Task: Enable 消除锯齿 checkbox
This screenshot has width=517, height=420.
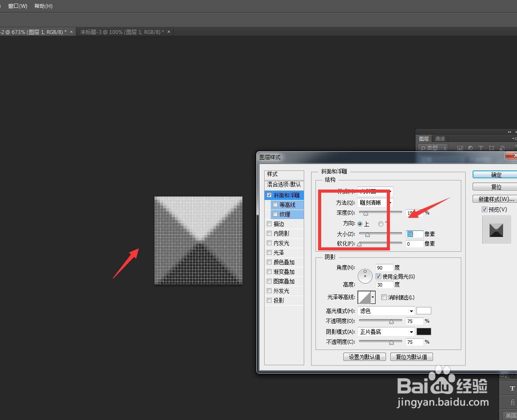Action: pyautogui.click(x=384, y=297)
